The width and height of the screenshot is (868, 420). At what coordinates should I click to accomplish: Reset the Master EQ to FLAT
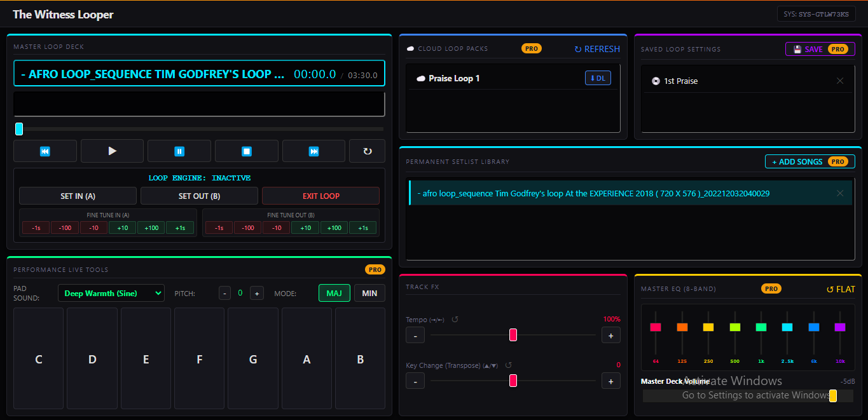(x=841, y=288)
